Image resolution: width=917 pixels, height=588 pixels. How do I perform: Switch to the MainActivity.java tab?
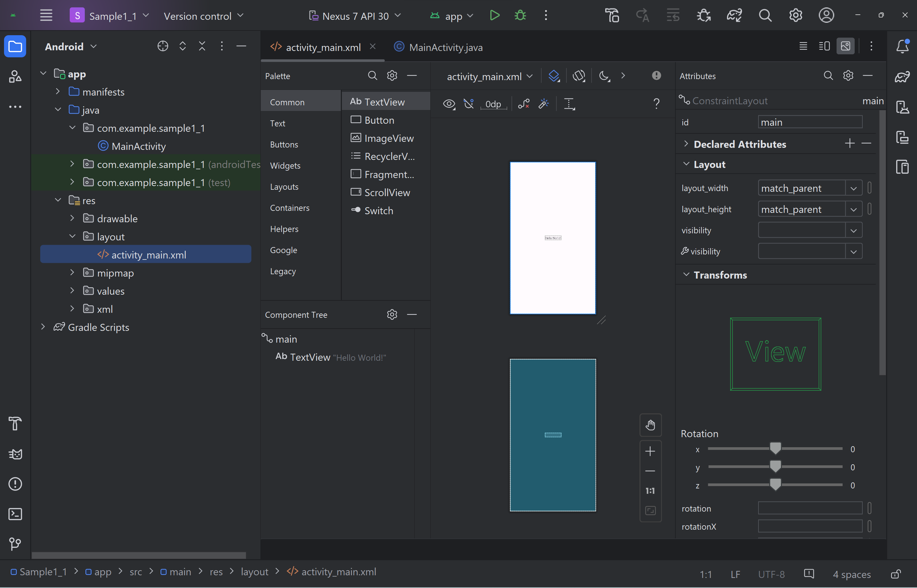pos(438,47)
